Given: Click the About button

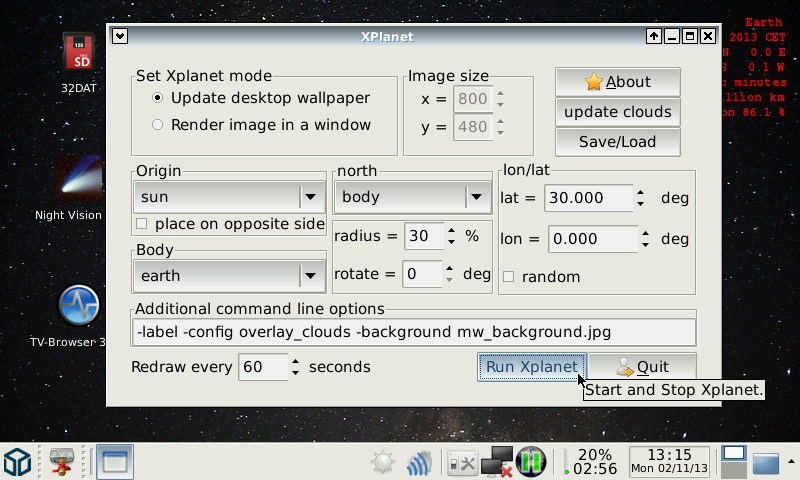Looking at the screenshot, I should [617, 82].
